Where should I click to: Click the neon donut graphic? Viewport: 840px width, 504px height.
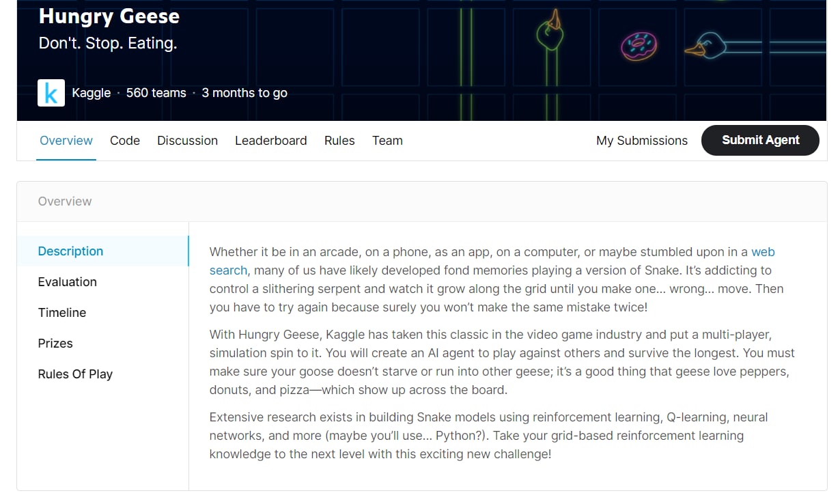click(639, 46)
